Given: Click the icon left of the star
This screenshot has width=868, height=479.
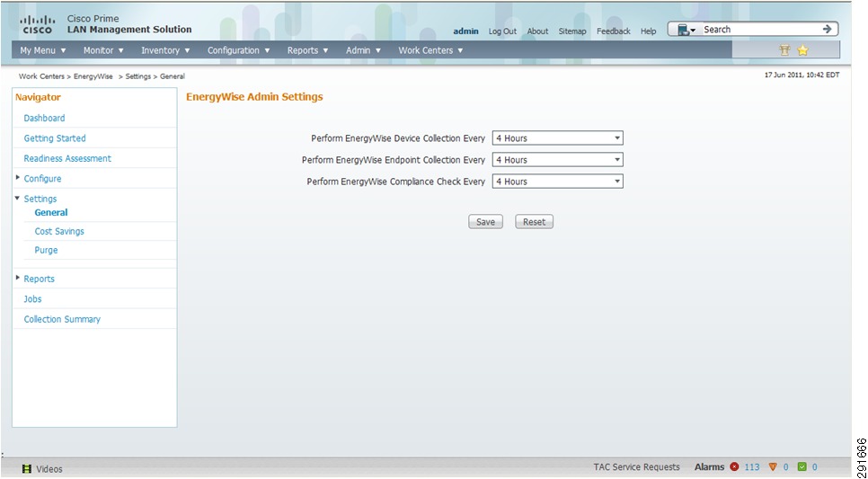Looking at the screenshot, I should click(784, 50).
